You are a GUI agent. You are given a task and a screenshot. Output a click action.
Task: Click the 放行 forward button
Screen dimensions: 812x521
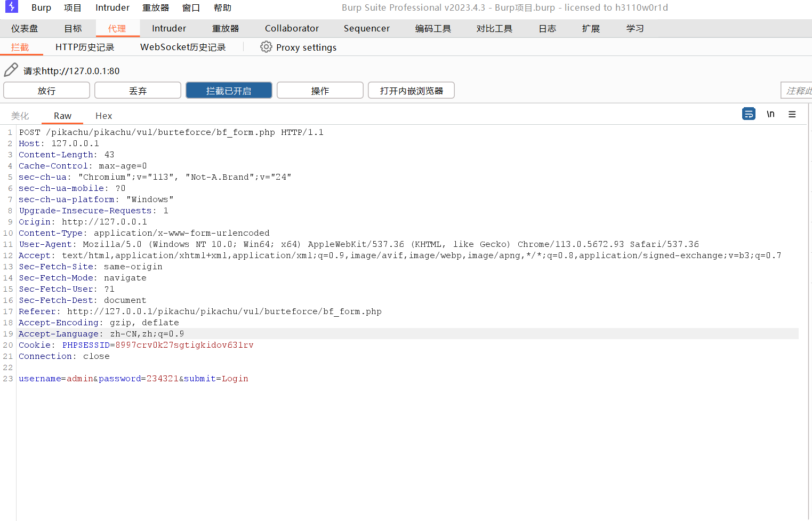tap(46, 90)
